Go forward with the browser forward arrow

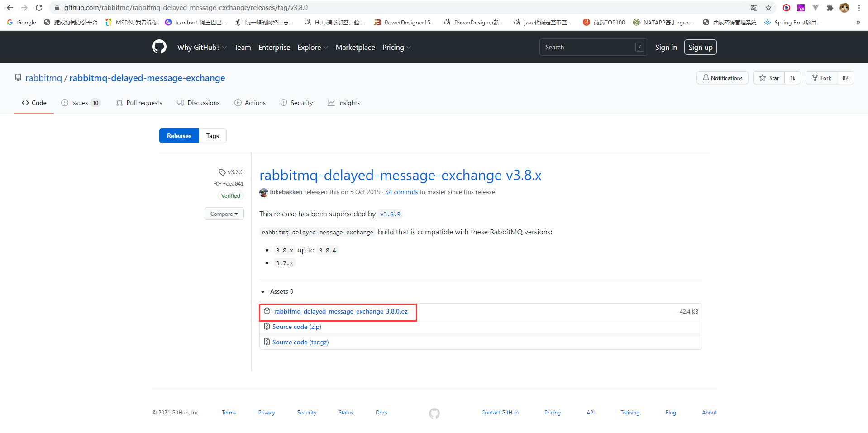coord(24,8)
